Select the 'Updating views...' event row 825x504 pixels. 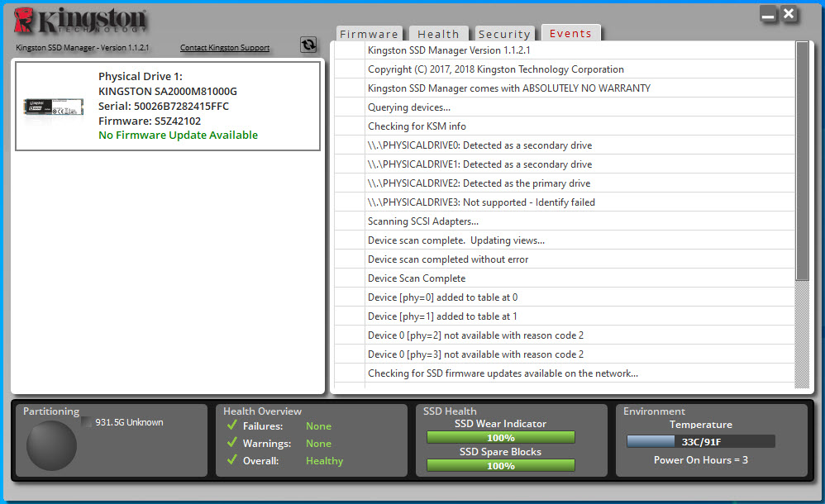(x=565, y=240)
